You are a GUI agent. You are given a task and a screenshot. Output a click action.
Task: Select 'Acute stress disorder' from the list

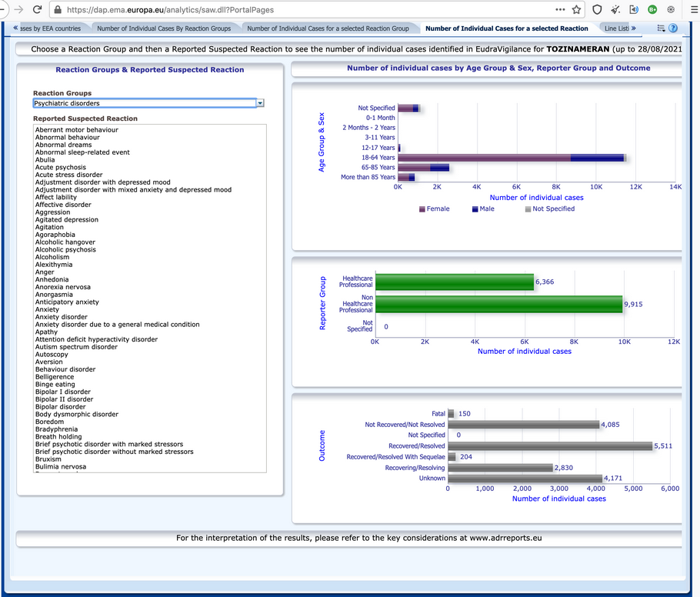68,175
